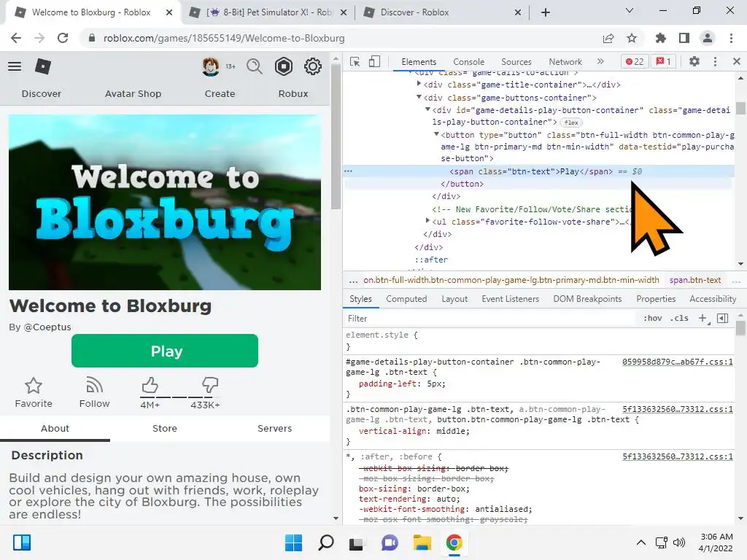Give the game a thumbs up
747x560 pixels.
coord(150,385)
